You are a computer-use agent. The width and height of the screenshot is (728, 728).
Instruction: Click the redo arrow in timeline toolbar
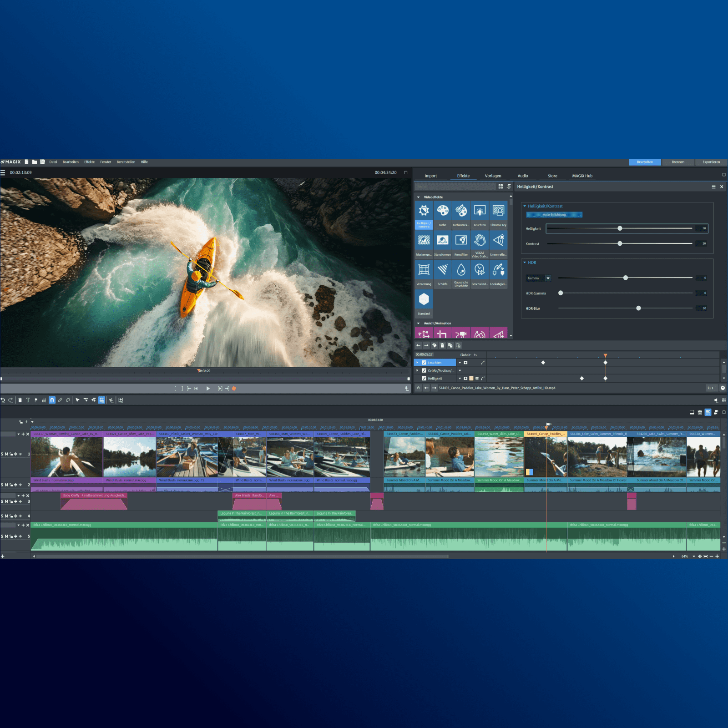click(10, 400)
